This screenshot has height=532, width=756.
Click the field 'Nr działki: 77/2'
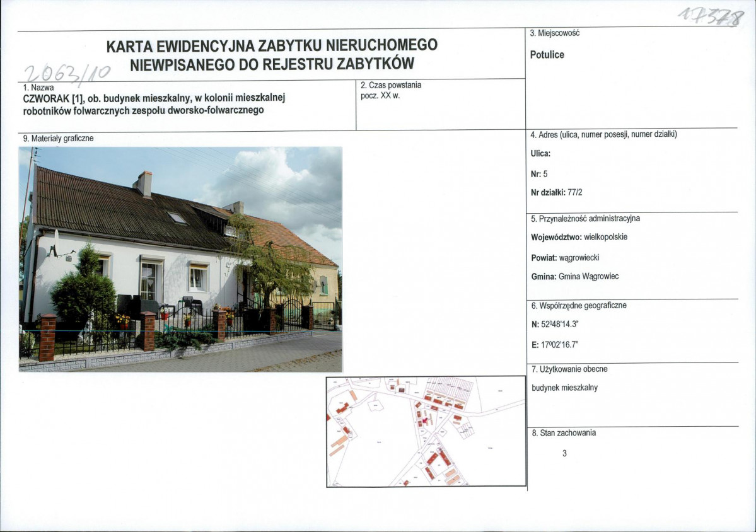coord(556,192)
